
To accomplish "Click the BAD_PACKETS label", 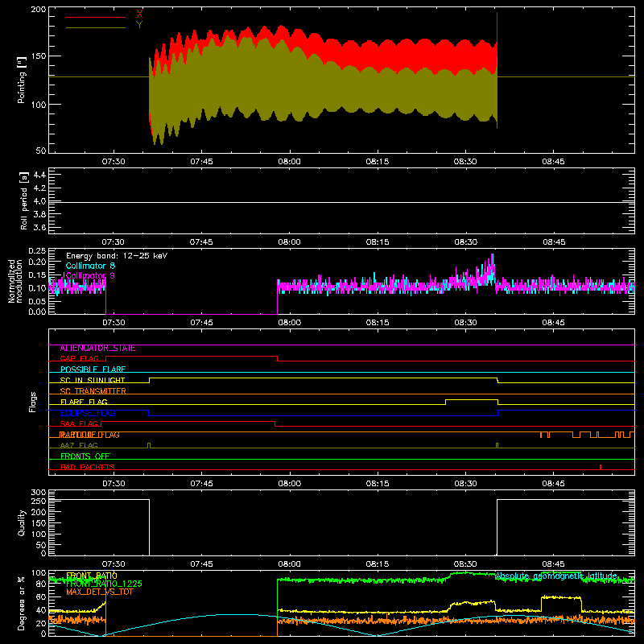I will click(x=88, y=468).
